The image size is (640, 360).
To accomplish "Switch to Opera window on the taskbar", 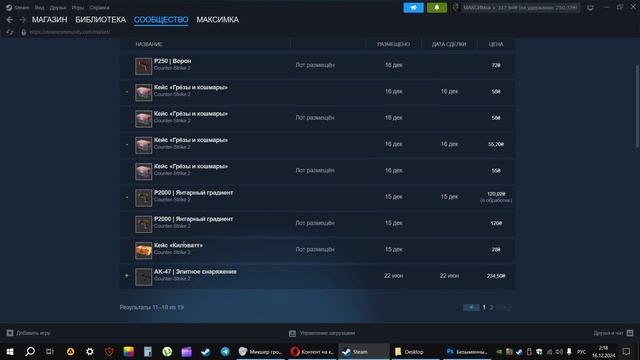I will (x=312, y=351).
